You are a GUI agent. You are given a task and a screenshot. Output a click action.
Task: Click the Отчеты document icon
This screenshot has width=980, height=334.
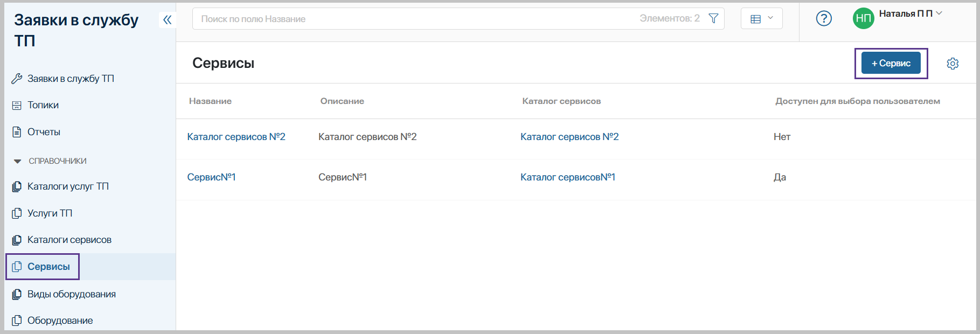(x=17, y=132)
